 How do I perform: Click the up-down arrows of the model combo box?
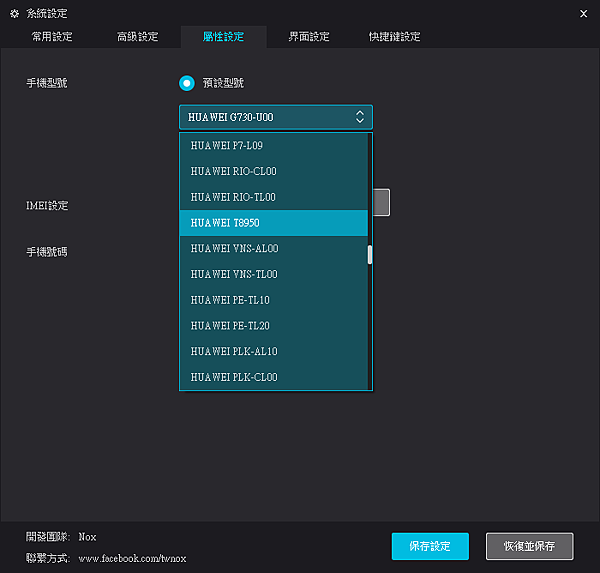point(360,117)
